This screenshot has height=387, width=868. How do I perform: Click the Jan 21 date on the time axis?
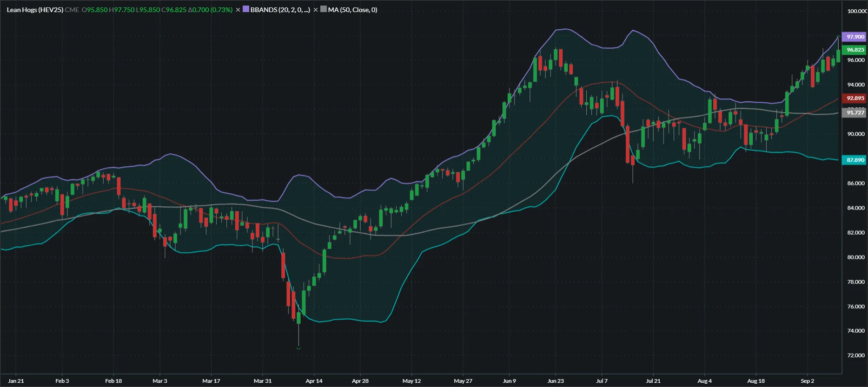[x=16, y=381]
